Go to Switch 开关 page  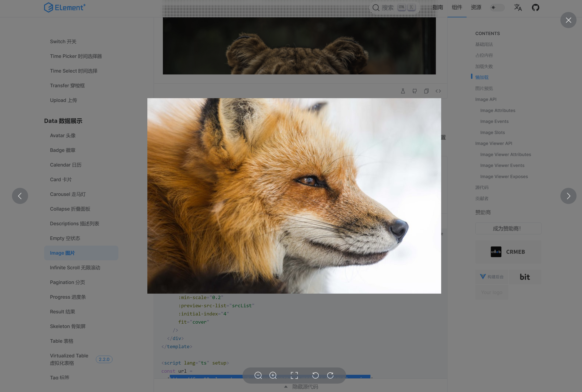tap(63, 42)
